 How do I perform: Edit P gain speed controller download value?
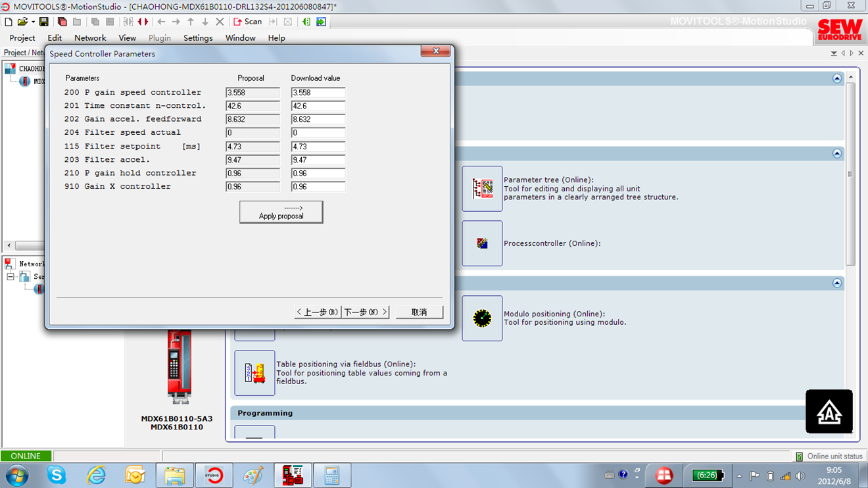coord(318,93)
